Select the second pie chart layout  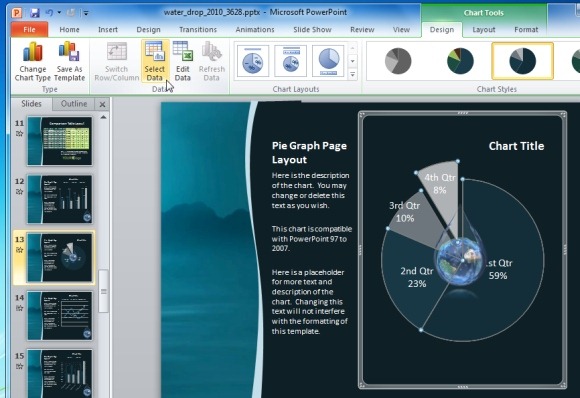tap(291, 61)
